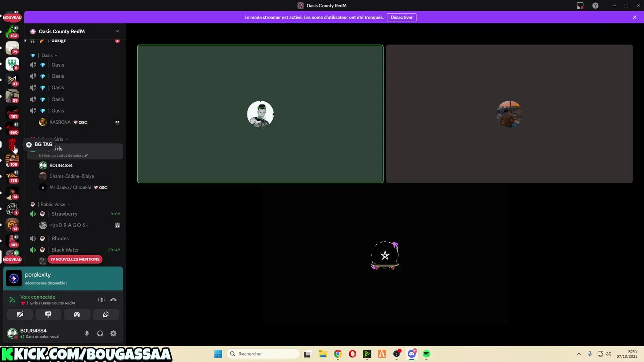The image size is (644, 362).
Task: Show hidden system tray icons
Action: pos(579,354)
